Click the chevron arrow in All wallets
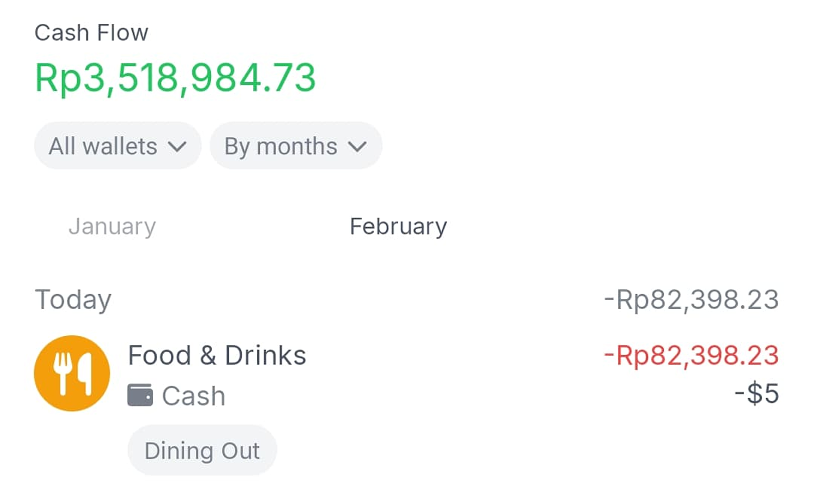Viewport: 814px width, 504px height. coord(177,147)
